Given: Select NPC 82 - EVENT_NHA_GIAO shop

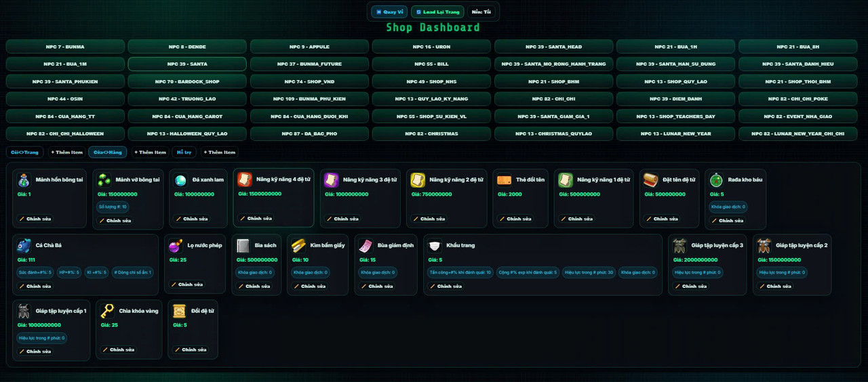Looking at the screenshot, I should [x=797, y=116].
